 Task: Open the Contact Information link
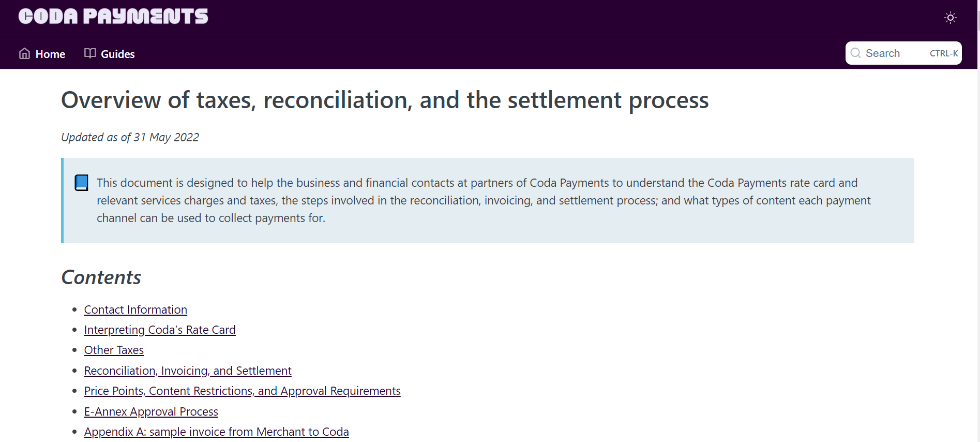(135, 310)
